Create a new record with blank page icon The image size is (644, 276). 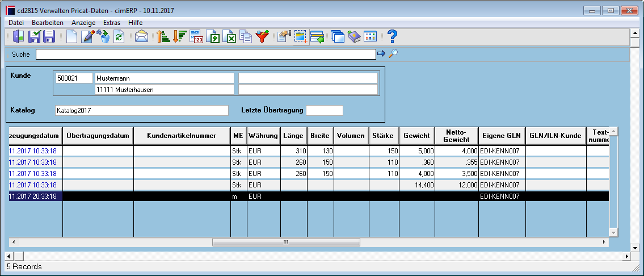coord(72,37)
